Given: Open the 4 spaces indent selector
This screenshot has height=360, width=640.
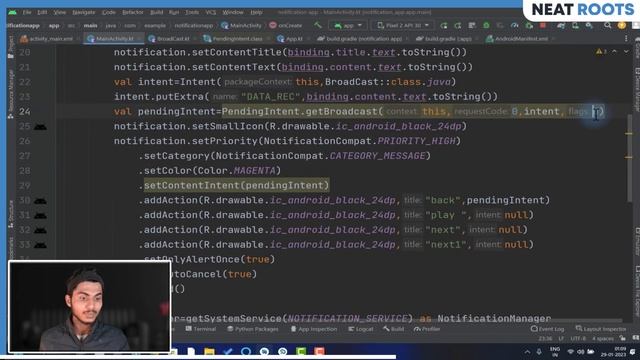Looking at the screenshot, I should pyautogui.click(x=602, y=338).
